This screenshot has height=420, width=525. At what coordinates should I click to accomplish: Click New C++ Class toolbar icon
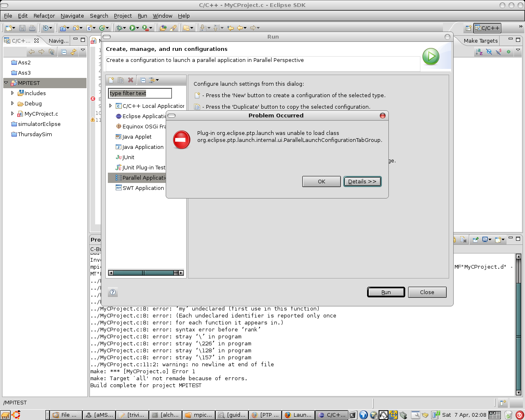click(x=103, y=28)
